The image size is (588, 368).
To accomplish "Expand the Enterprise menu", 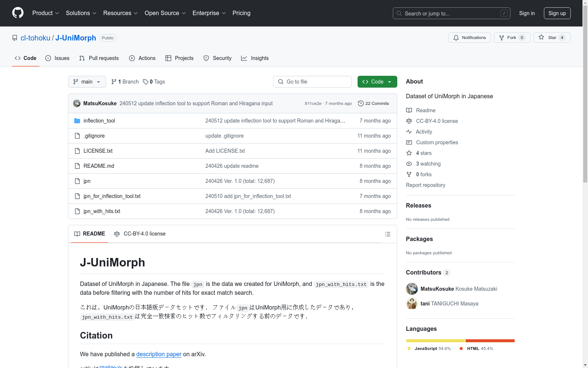I will [x=209, y=13].
